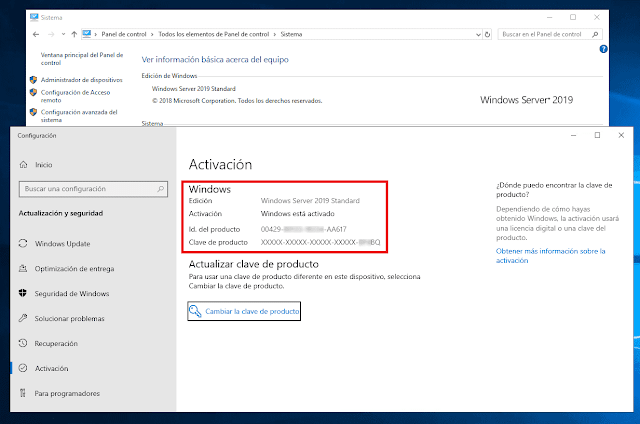Click the Seguridad de Windows shield icon
The width and height of the screenshot is (640, 424).
point(23,293)
